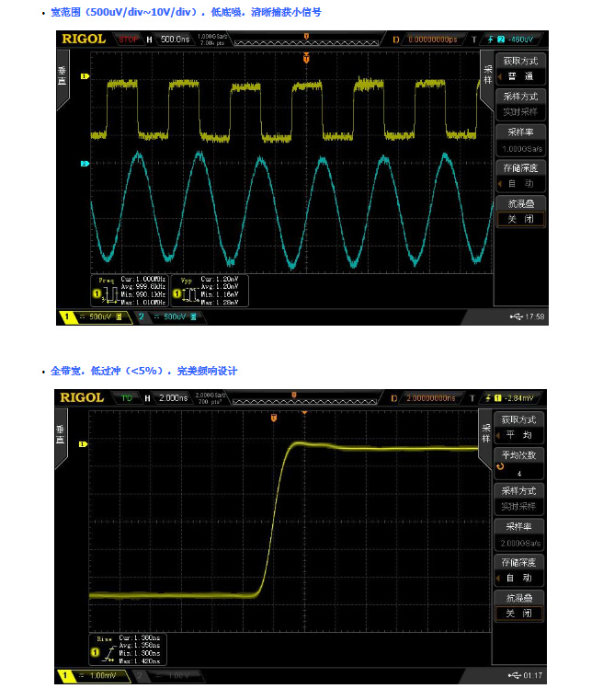Image resolution: width=603 pixels, height=700 pixels.
Task: Select the channel 1 1.00mV tab
Action: [93, 676]
